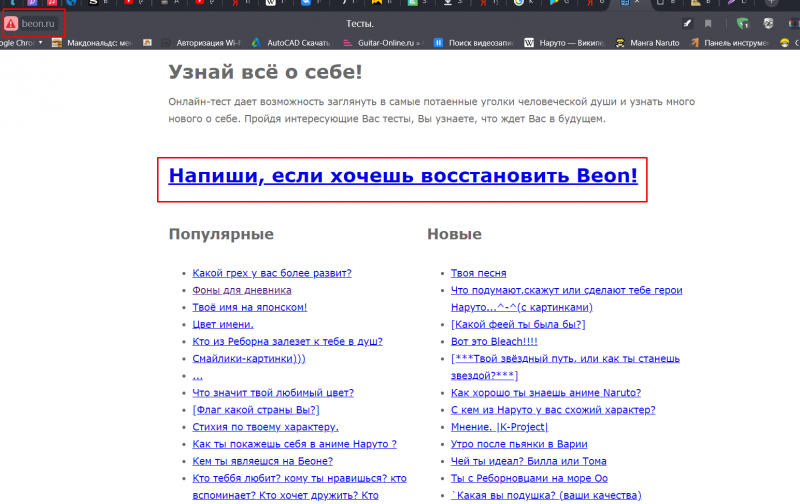Open 'Стихия по твоему характеру.' test
Image resolution: width=800 pixels, height=504 pixels.
point(265,426)
